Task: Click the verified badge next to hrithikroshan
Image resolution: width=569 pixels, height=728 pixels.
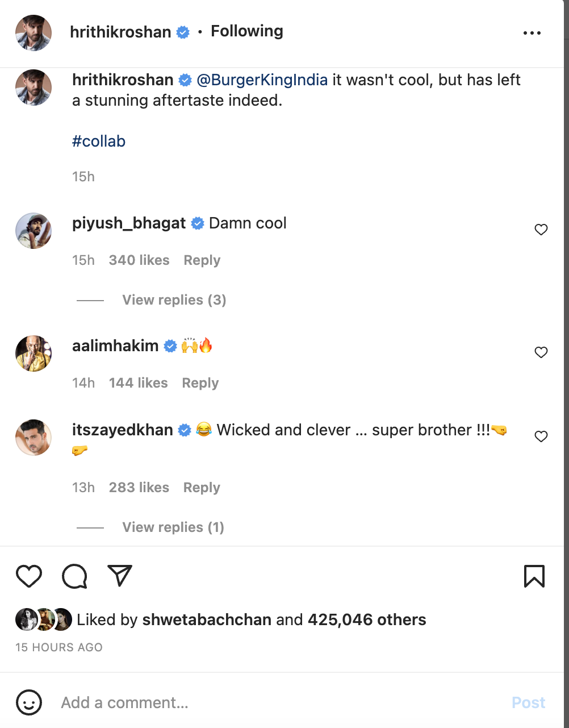Action: (x=182, y=32)
